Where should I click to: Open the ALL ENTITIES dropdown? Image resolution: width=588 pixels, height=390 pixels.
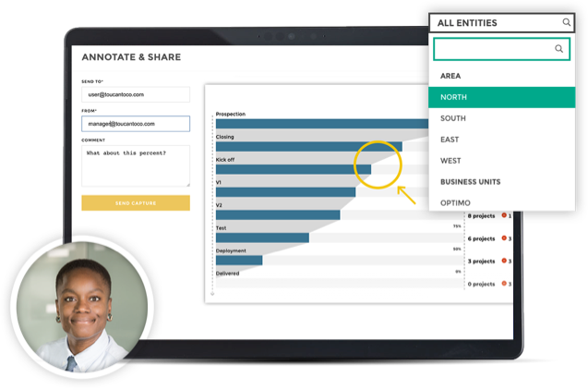coord(498,23)
